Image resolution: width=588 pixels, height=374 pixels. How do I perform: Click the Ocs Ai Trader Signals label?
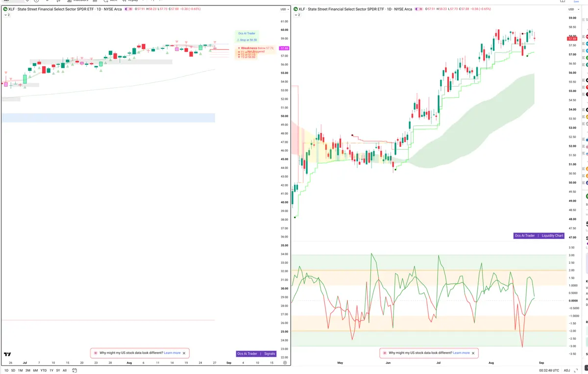click(x=256, y=353)
